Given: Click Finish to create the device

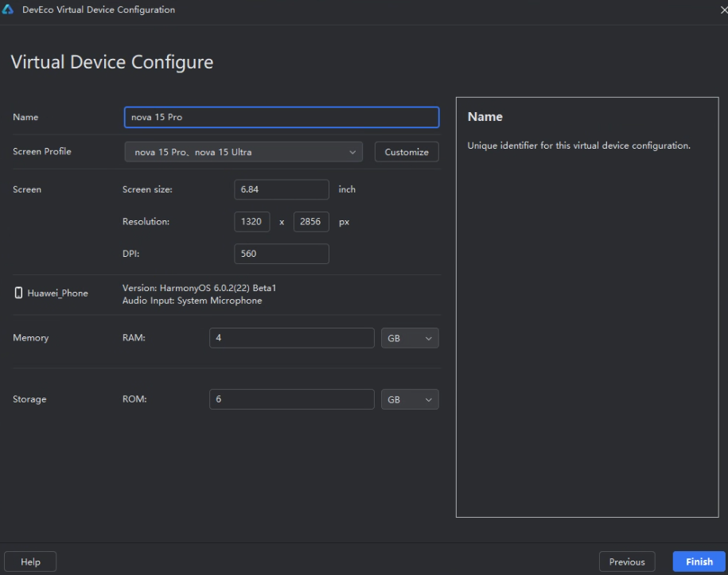Looking at the screenshot, I should point(699,561).
